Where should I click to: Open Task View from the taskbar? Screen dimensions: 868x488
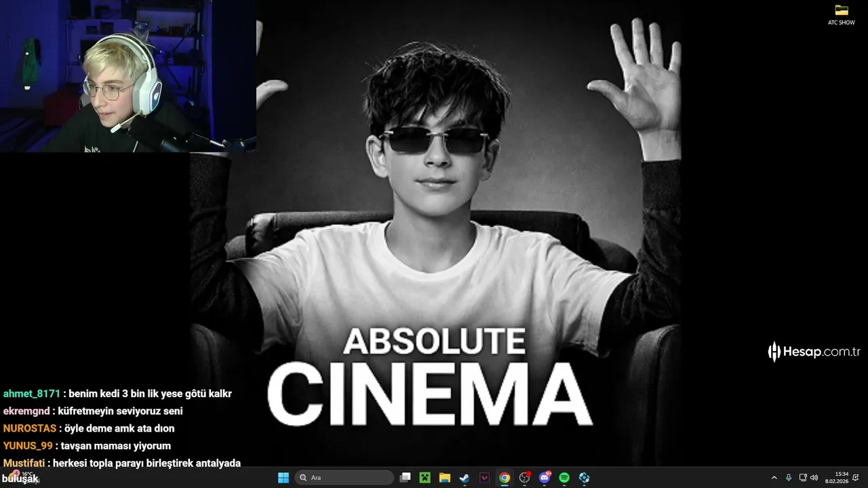pos(405,478)
